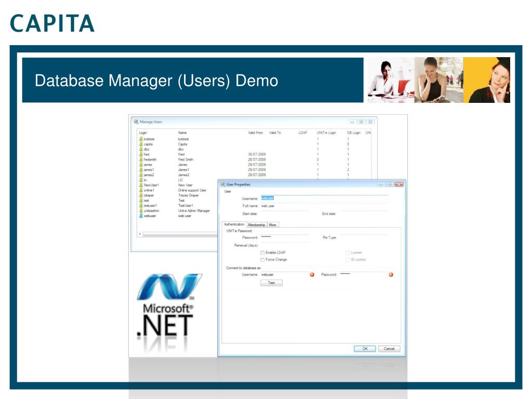
Task: Enable the Enable LDAP checkbox
Action: pyautogui.click(x=262, y=252)
